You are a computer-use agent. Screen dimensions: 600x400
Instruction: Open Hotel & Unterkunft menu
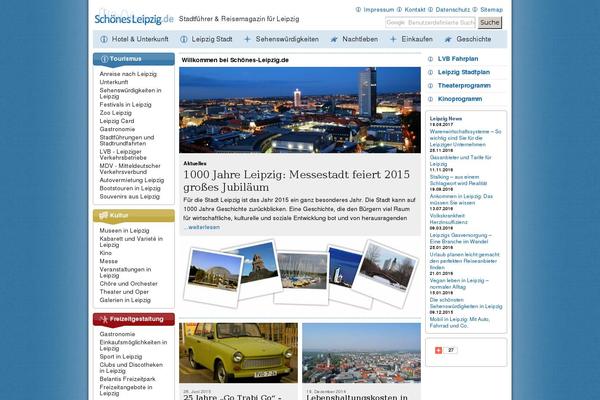click(x=140, y=39)
